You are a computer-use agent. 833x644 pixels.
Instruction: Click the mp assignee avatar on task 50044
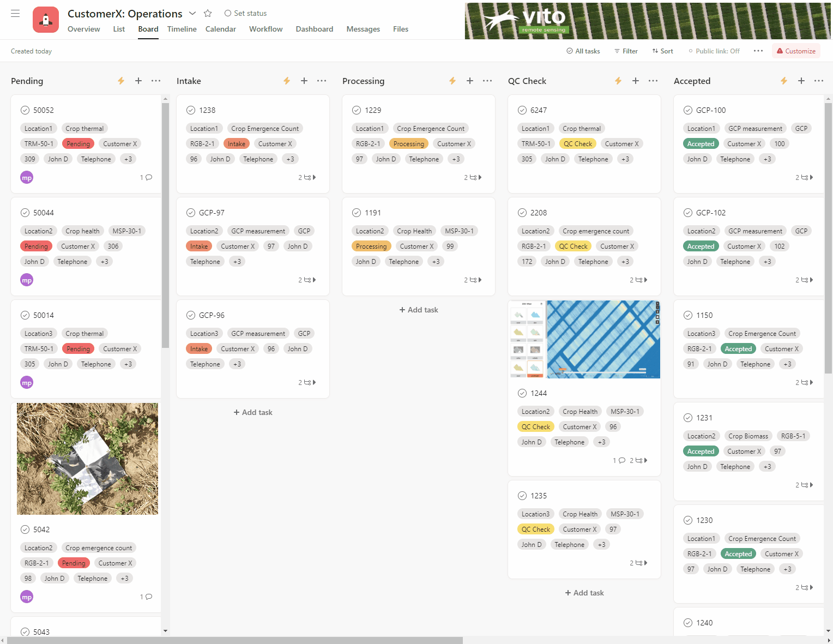27,280
